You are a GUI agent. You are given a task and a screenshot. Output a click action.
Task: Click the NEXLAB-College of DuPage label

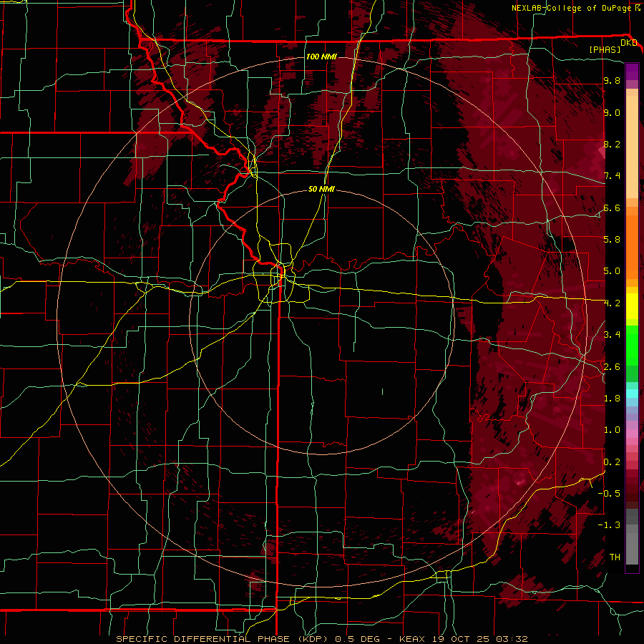pos(572,8)
